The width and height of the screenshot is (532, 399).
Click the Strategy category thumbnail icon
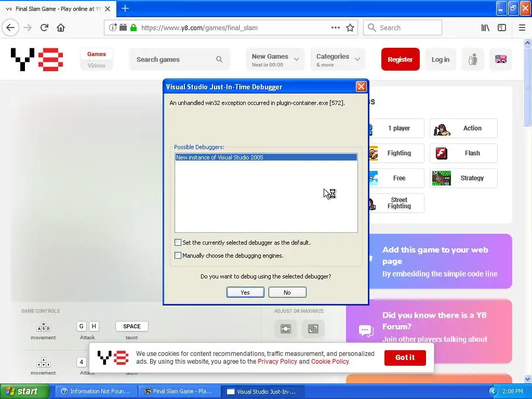442,178
